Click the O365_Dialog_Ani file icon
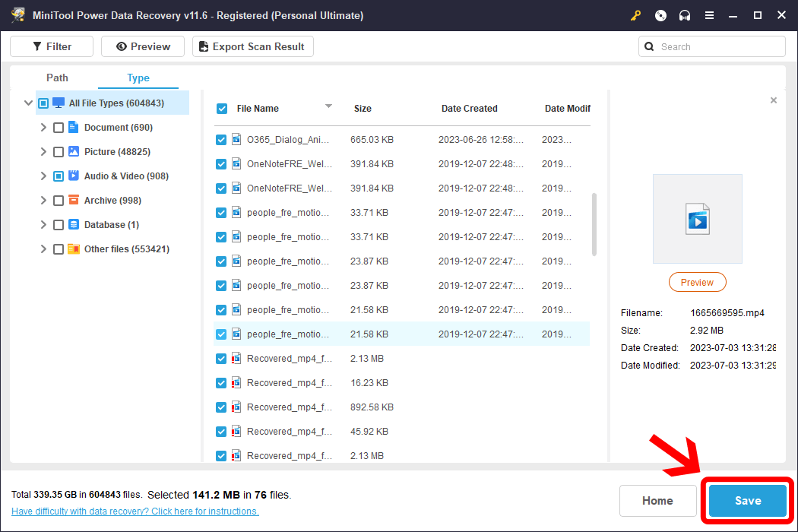This screenshot has height=532, width=798. 236,140
